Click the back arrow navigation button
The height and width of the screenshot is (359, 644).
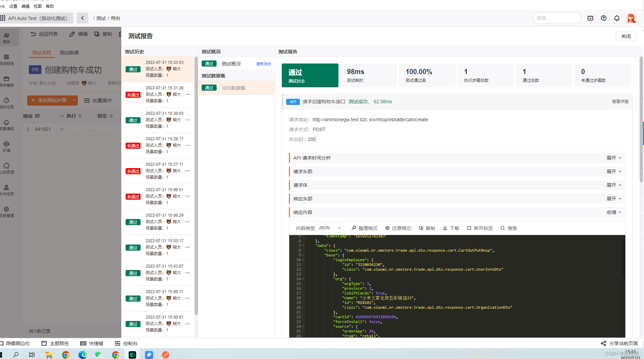point(82,18)
